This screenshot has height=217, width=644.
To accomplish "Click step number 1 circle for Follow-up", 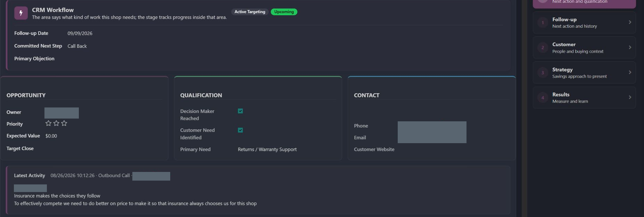I will coord(543,23).
